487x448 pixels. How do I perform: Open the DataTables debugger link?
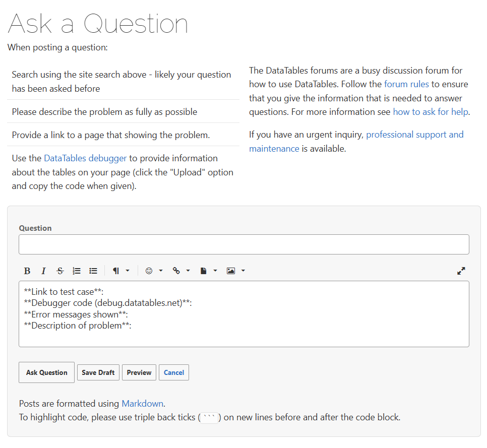pos(85,158)
